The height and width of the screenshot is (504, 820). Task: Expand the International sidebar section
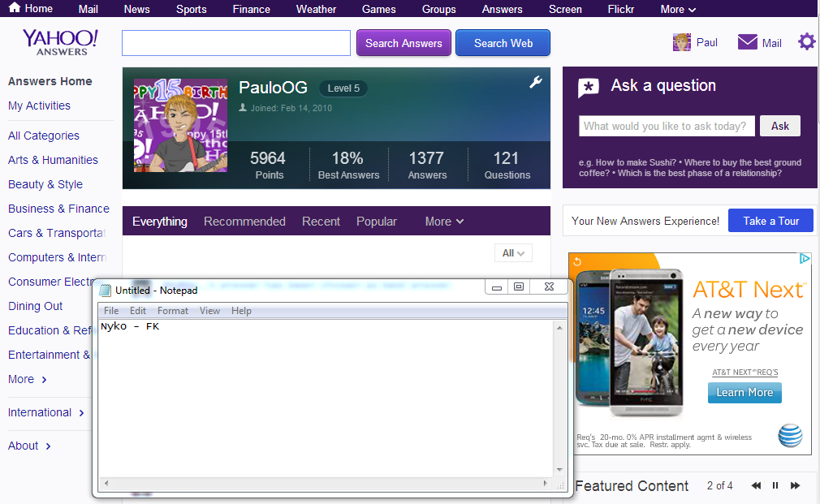click(x=45, y=412)
